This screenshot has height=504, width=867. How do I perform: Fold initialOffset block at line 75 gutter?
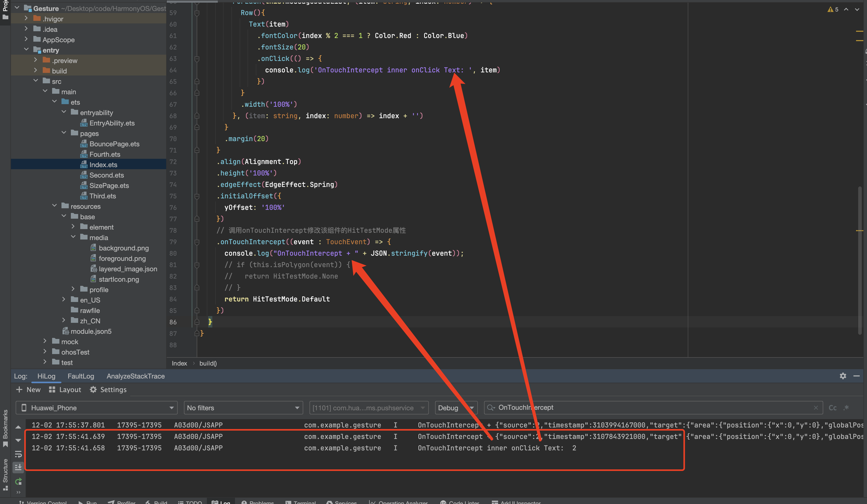click(x=197, y=196)
